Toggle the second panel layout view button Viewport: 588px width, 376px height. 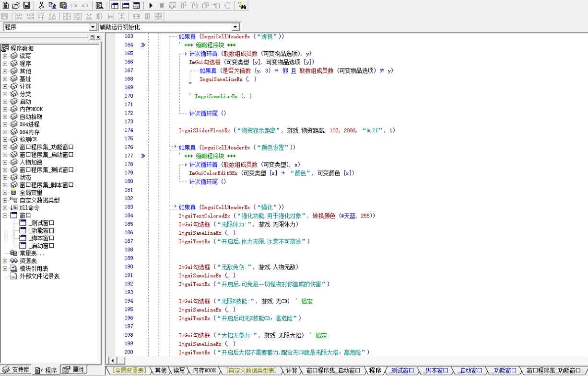point(126,6)
